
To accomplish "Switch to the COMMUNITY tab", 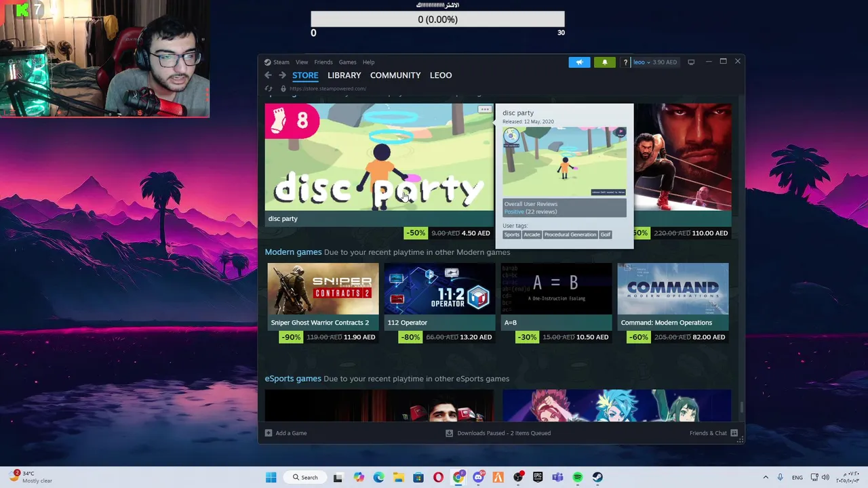I will (395, 75).
